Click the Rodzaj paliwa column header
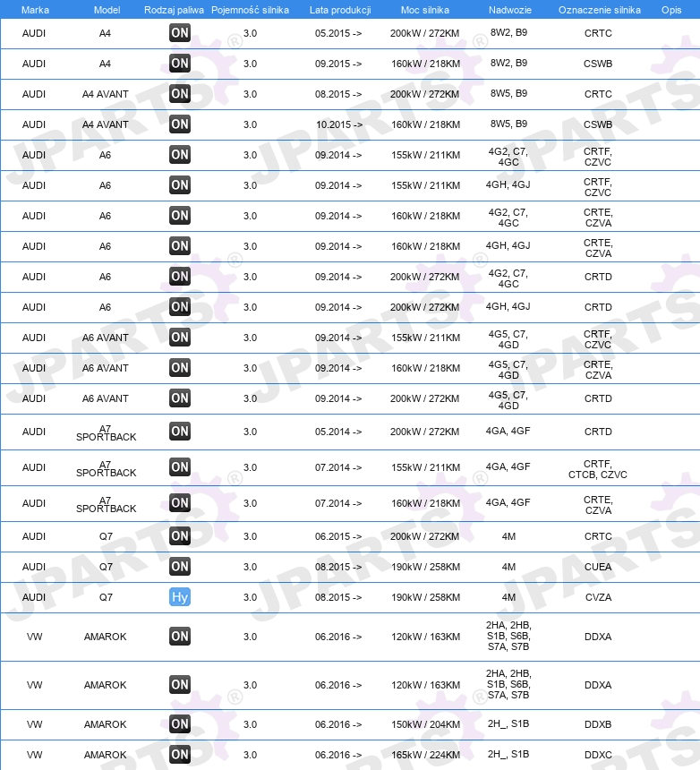Viewport: 700px width, 770px height. pos(174,10)
